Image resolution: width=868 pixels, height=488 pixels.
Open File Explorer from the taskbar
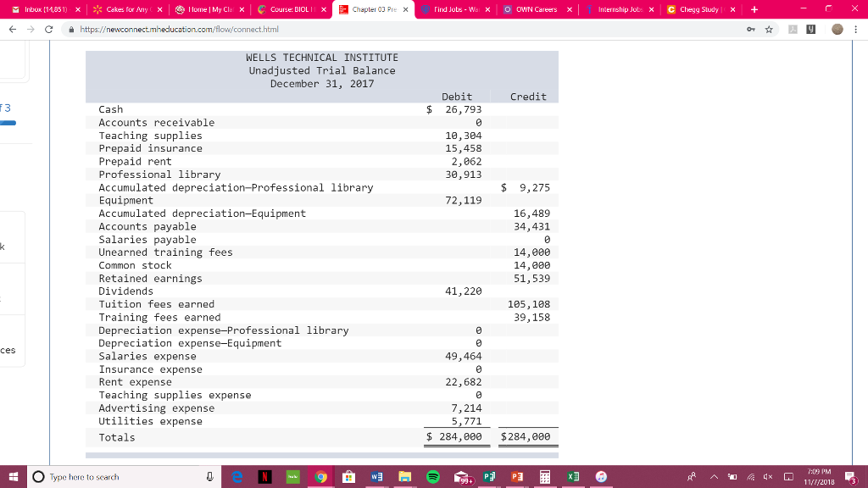405,476
